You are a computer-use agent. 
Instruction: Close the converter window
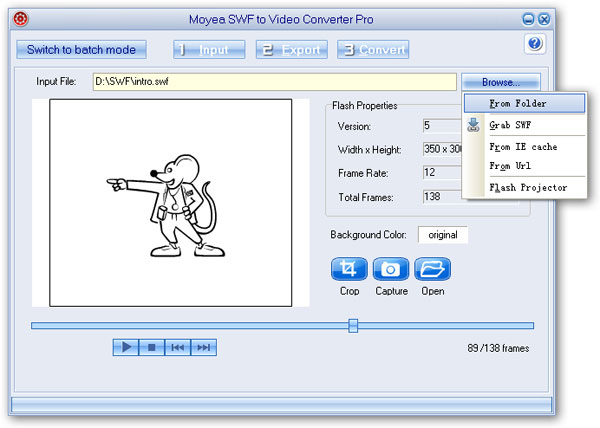544,19
